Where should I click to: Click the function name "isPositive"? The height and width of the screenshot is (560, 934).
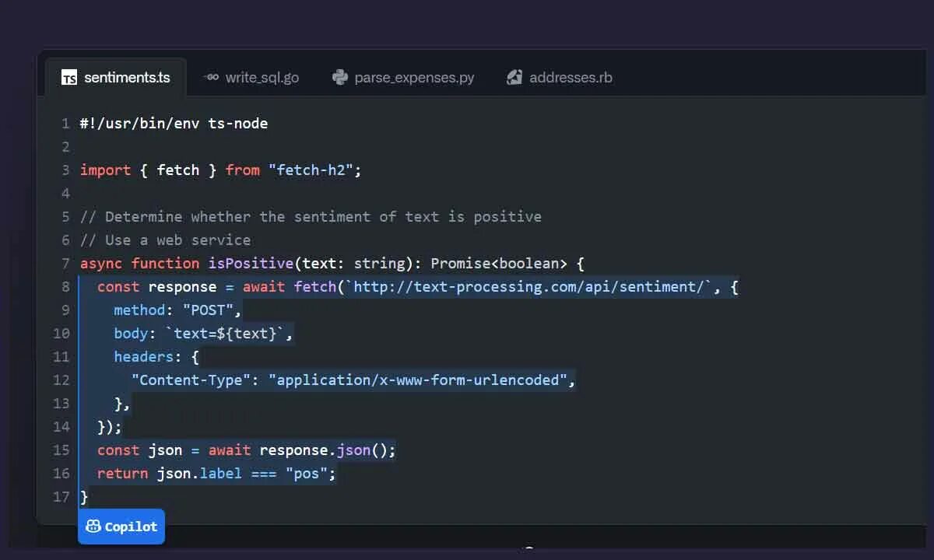coord(251,264)
